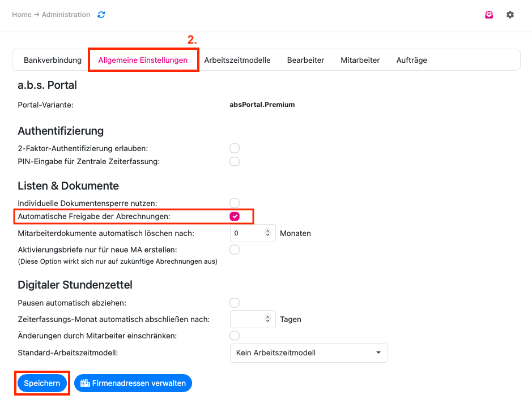The image size is (532, 408).
Task: Enable 2-Faktor-Authentifizierung erlauben checkbox
Action: (x=235, y=148)
